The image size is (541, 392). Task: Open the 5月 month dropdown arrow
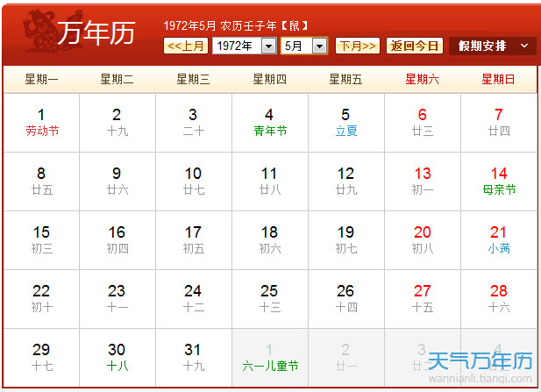pyautogui.click(x=319, y=46)
